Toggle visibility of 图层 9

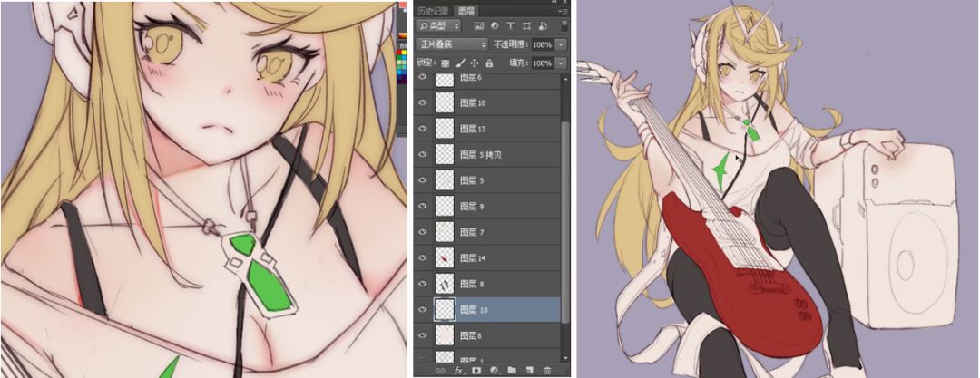[423, 206]
